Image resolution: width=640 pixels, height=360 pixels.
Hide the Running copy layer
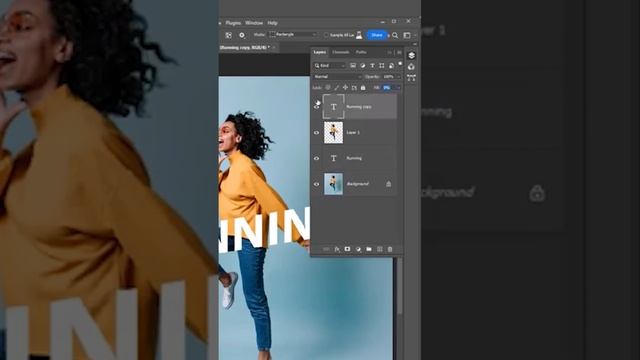coord(316,107)
